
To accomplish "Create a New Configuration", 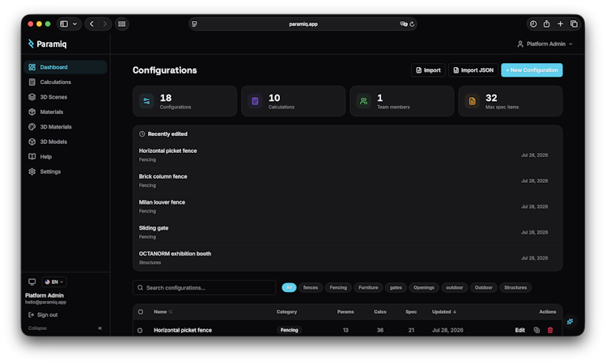I will click(532, 70).
